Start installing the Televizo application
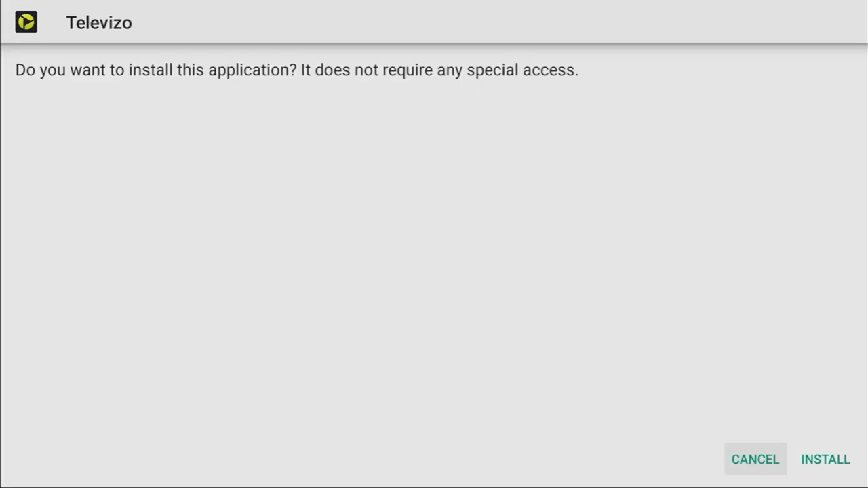Viewport: 868px width, 488px height. (x=825, y=459)
